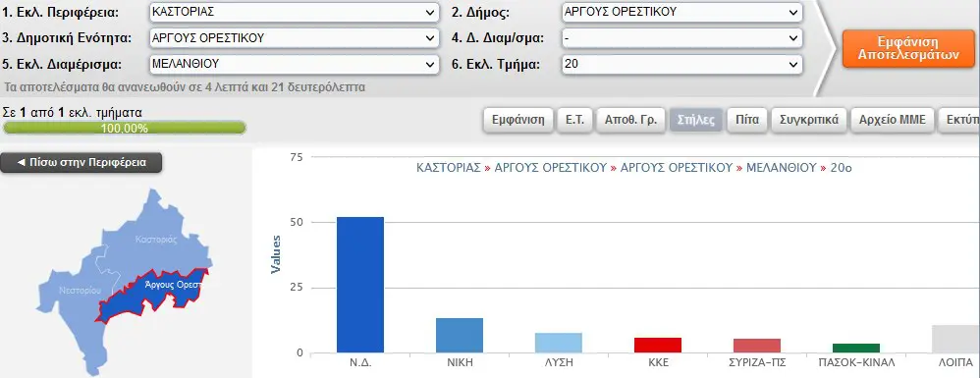Image resolution: width=980 pixels, height=378 pixels.
Task: Click the Εκτύπωση print button
Action: [x=958, y=120]
